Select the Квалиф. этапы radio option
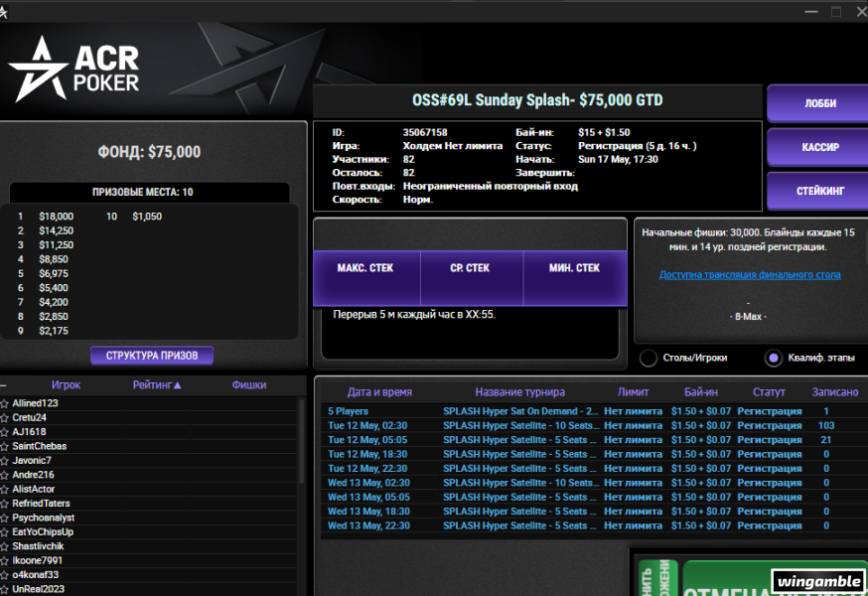The width and height of the screenshot is (868, 596). click(774, 358)
